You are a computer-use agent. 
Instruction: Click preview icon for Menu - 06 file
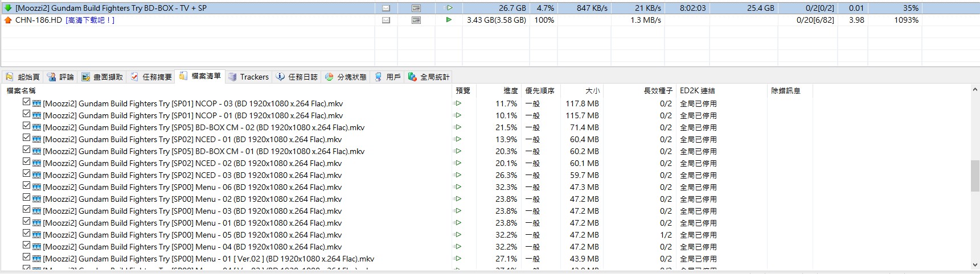(x=457, y=187)
